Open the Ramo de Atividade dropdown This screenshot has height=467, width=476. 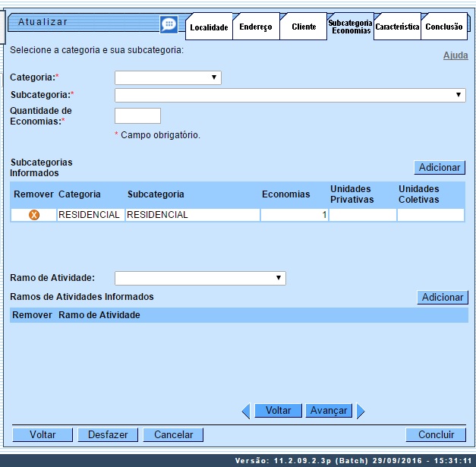click(200, 278)
